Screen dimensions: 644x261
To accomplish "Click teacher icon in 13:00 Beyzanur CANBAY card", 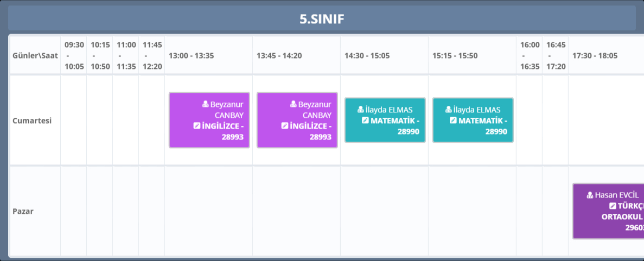I will pos(205,104).
